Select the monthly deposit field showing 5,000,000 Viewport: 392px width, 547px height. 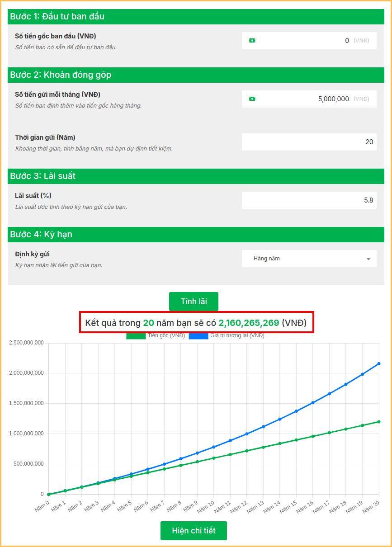click(x=303, y=99)
